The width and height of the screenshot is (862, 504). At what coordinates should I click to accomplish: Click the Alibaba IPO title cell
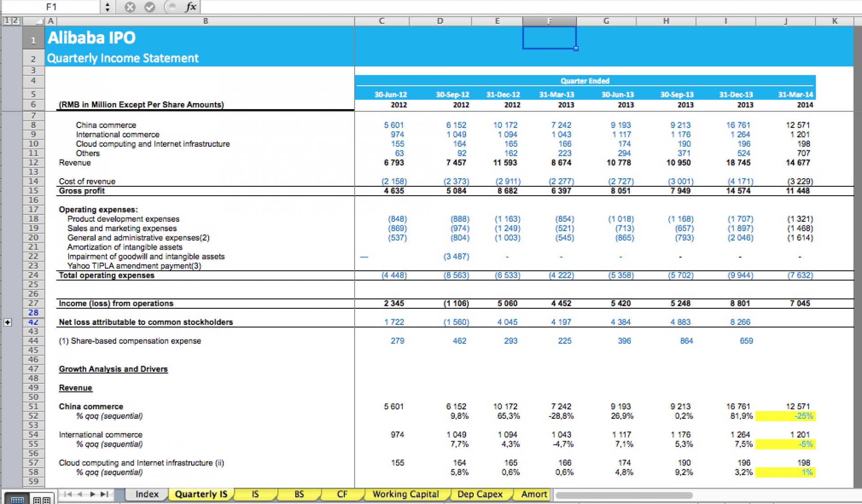92,38
